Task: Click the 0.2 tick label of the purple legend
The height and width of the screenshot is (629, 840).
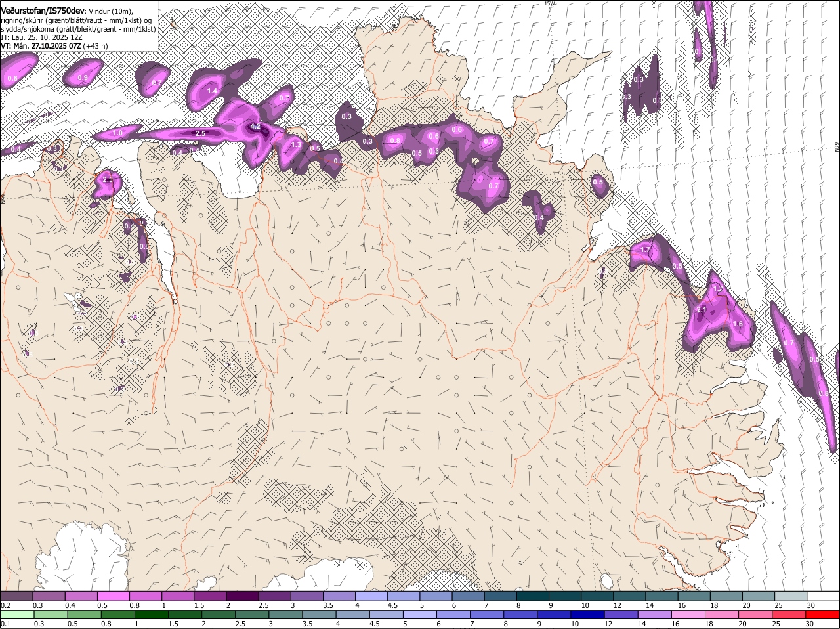Action: (5, 605)
